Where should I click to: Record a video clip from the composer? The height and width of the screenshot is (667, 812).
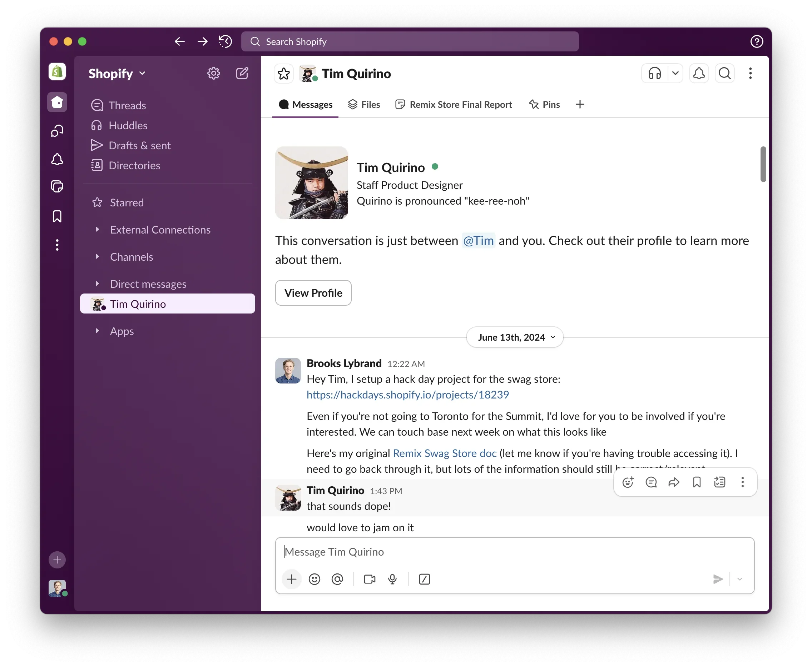(369, 579)
